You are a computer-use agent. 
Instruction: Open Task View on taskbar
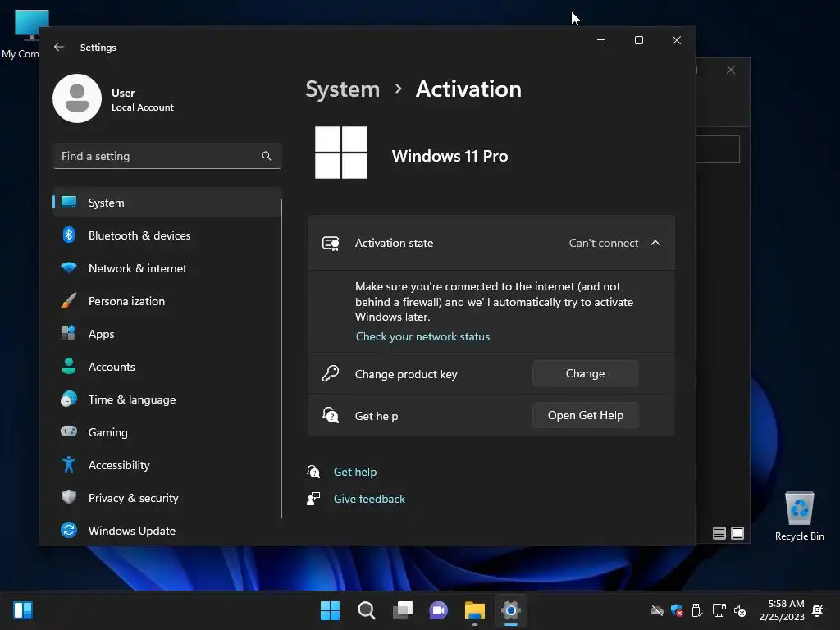point(403,610)
